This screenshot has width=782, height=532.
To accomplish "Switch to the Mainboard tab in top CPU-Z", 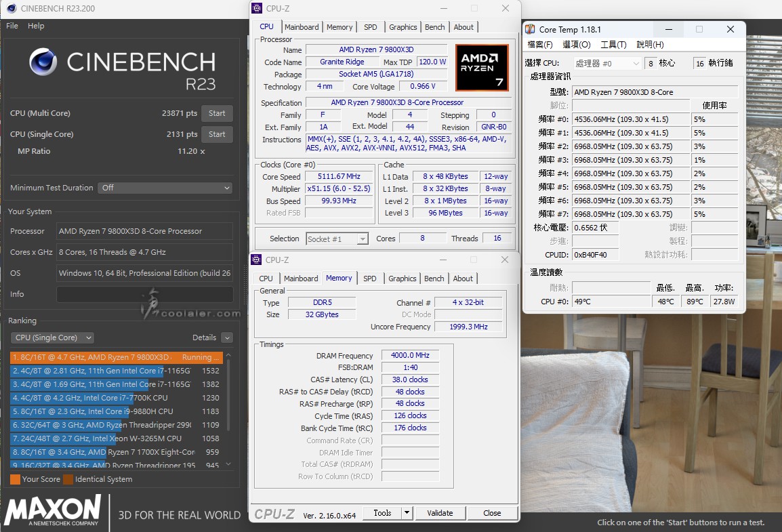I will [302, 27].
